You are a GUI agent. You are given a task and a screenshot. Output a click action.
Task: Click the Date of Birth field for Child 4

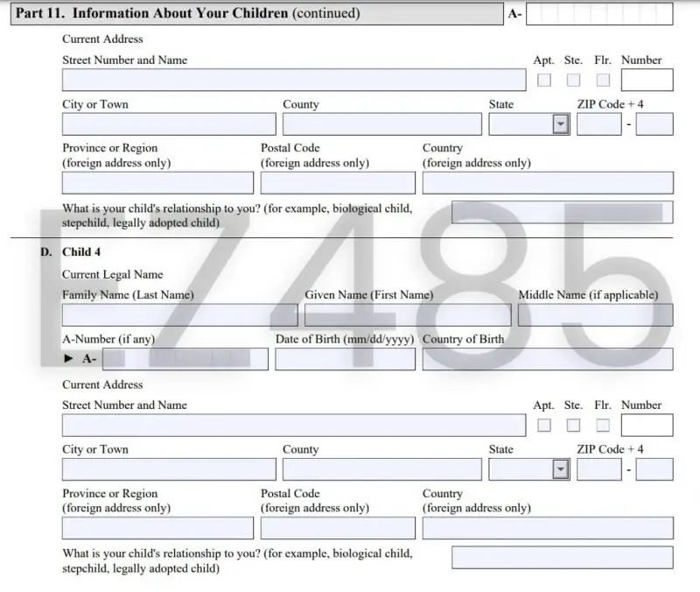[x=344, y=358]
